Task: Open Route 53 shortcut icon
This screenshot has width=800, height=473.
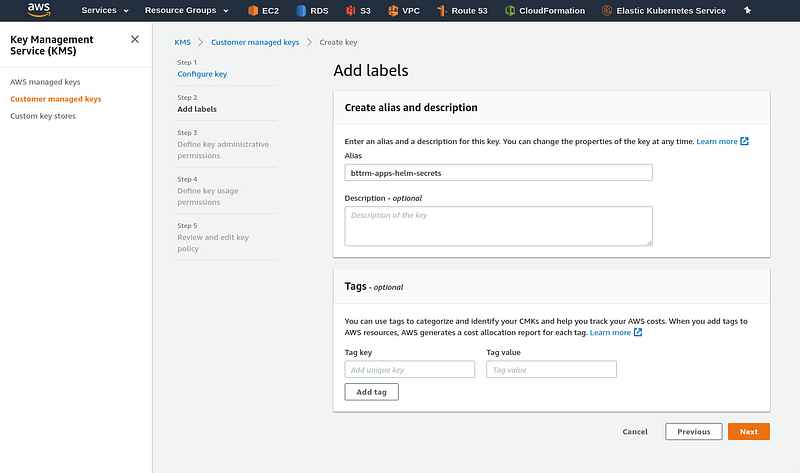Action: tap(442, 11)
